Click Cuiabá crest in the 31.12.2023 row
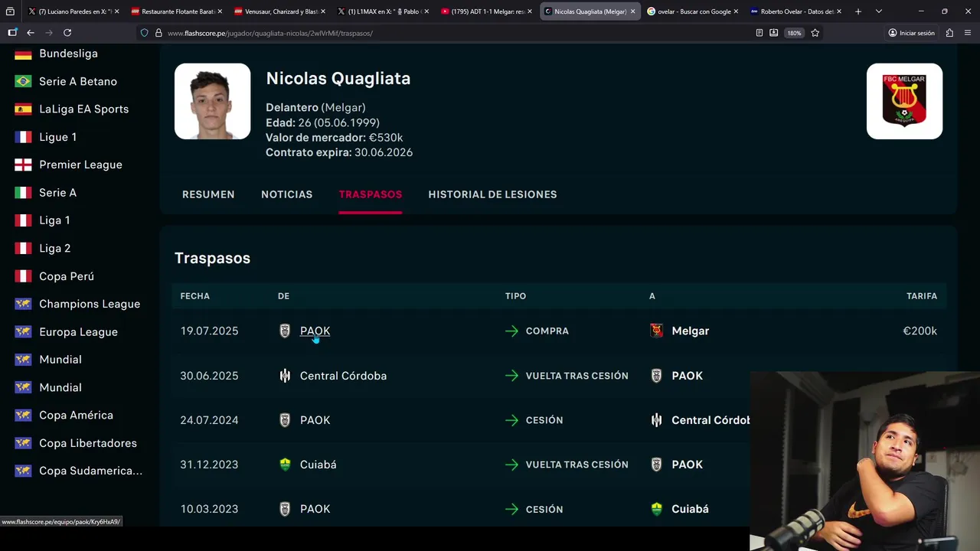Screen dimensions: 980x551 point(285,465)
